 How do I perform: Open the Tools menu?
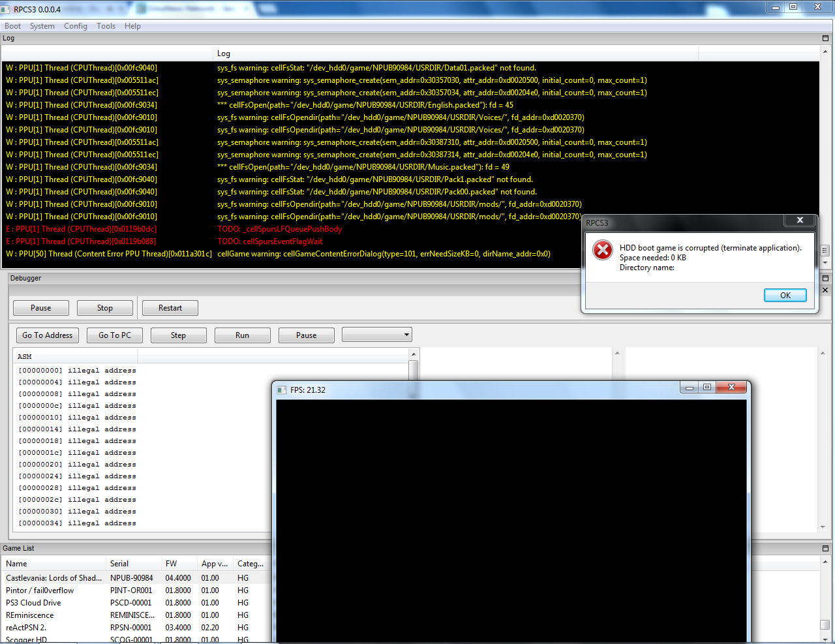pos(106,26)
